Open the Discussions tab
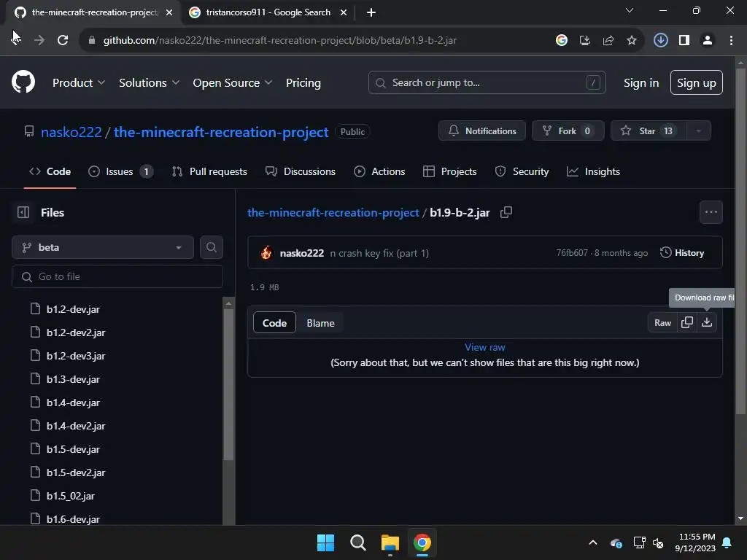 (301, 171)
